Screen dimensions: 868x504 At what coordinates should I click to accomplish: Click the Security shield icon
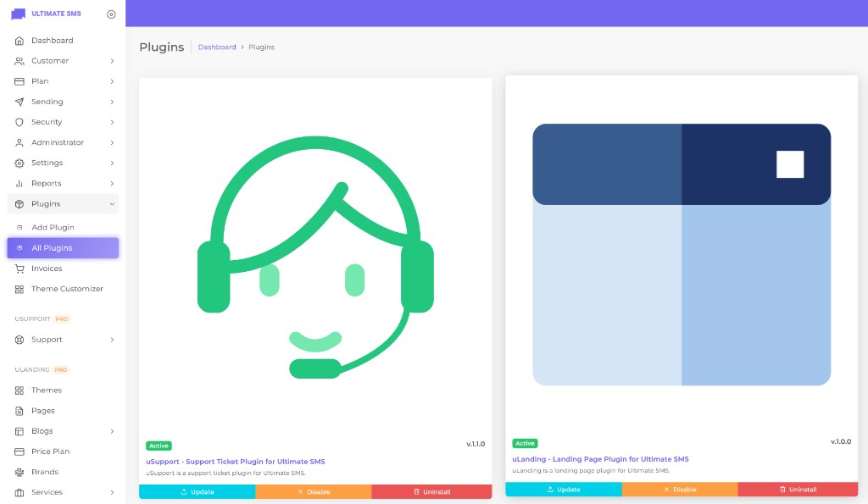19,122
